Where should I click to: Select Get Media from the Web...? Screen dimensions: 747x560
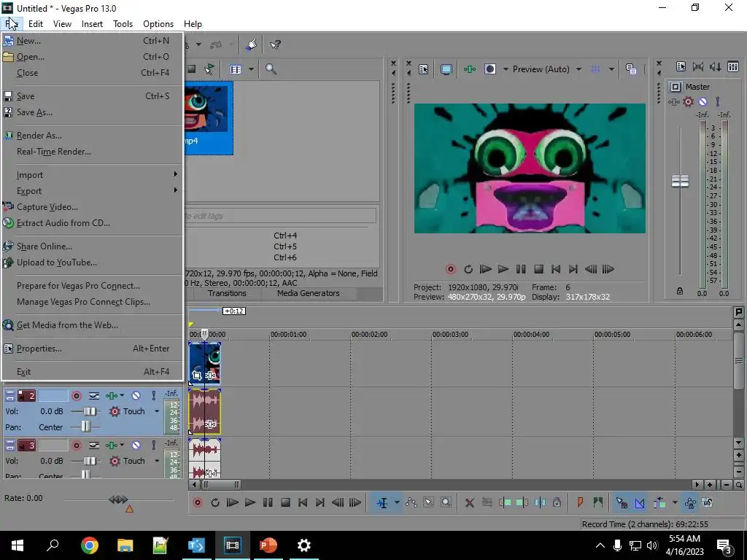click(93, 325)
